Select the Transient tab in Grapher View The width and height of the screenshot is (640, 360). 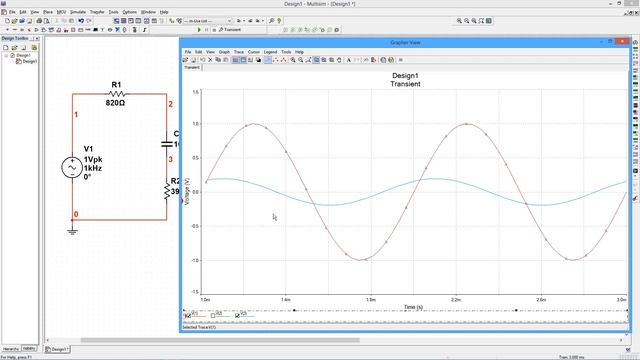pos(192,67)
